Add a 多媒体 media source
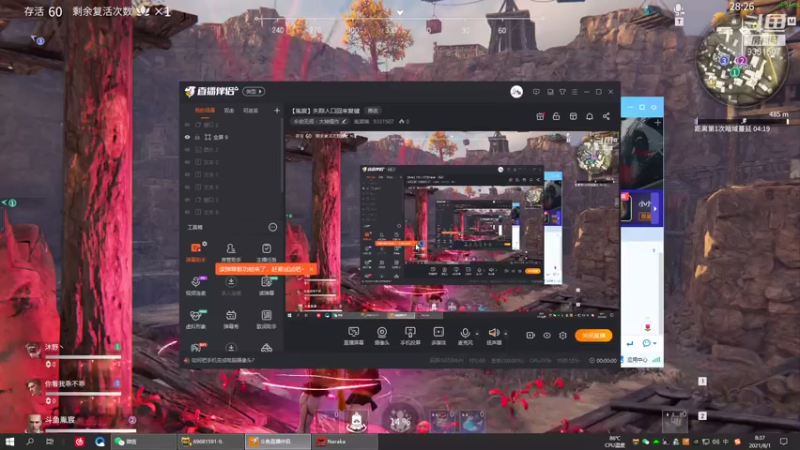The height and width of the screenshot is (450, 800). pyautogui.click(x=438, y=336)
